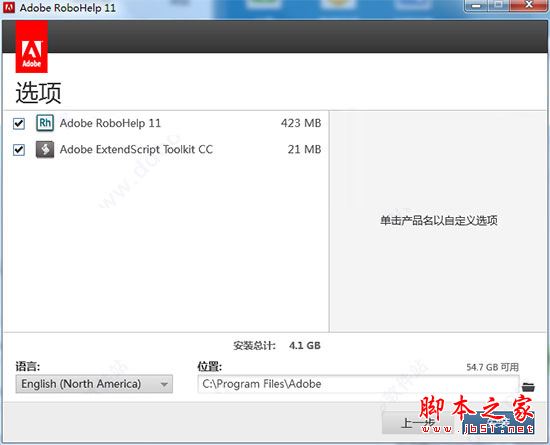550x445 pixels.
Task: Uncheck the Adobe ExtendScript Toolkit CC checkbox
Action: [19, 150]
